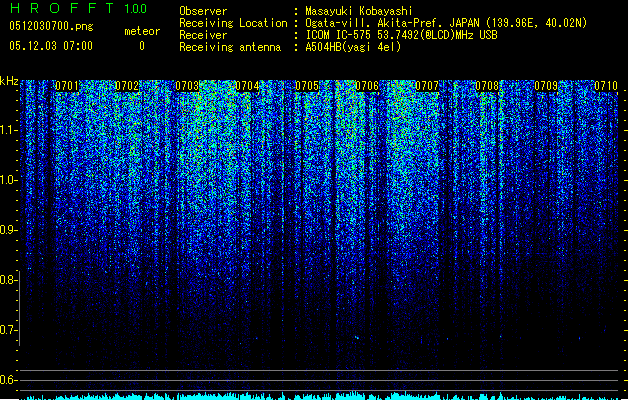
Task: Click the date stamp 05.12.03 07:00
Action: tap(51, 46)
